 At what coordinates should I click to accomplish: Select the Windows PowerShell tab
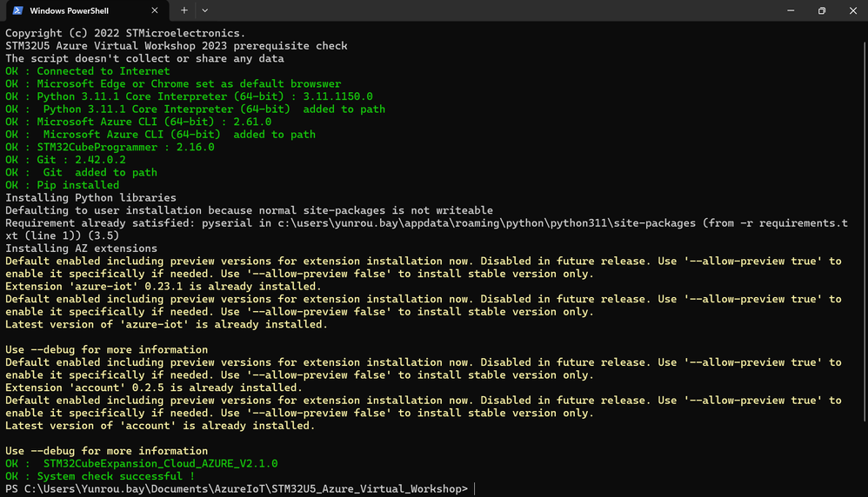click(x=78, y=11)
